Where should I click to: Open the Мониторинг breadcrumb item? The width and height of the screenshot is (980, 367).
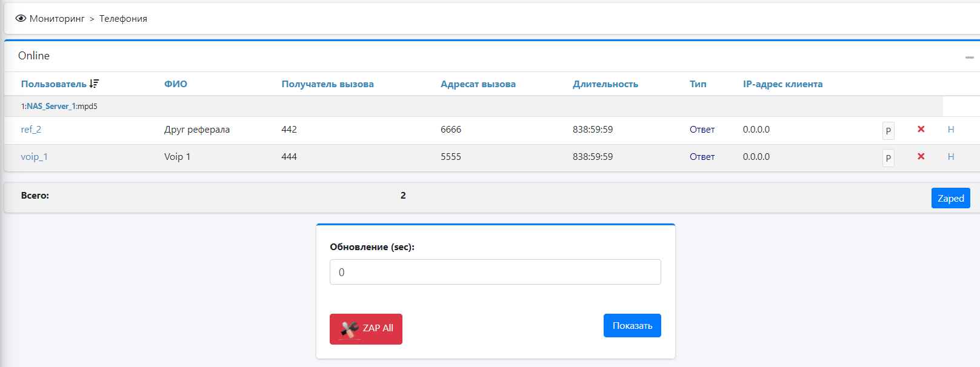[x=57, y=19]
